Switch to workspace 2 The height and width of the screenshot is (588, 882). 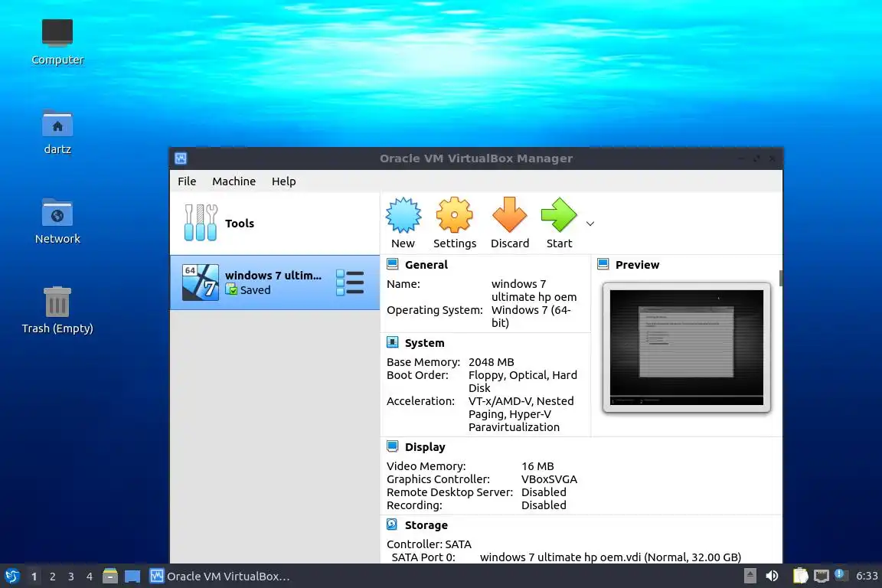pos(52,577)
